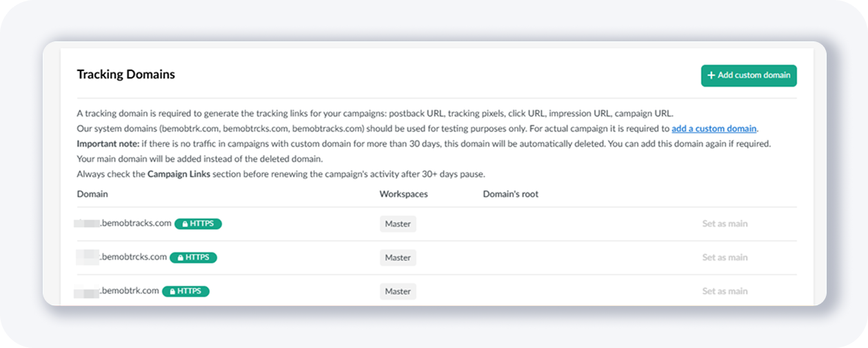Viewport: 868px width, 348px height.
Task: Click the bemobtracks.com domain name
Action: click(x=135, y=223)
